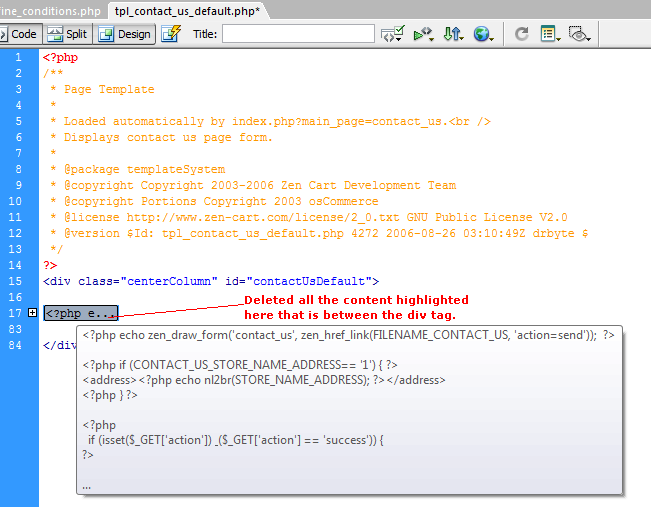Open Visual aids eye icon menu
The height and width of the screenshot is (507, 651).
[580, 34]
